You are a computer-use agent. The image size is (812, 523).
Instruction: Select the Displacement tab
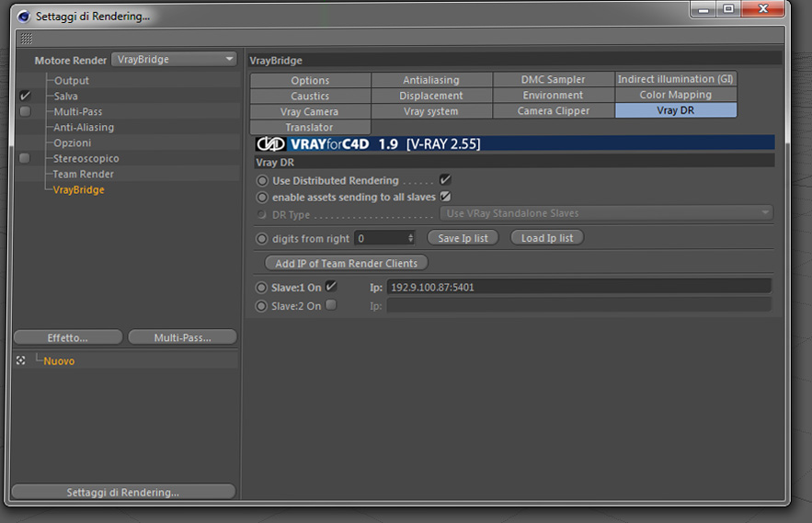pos(431,96)
